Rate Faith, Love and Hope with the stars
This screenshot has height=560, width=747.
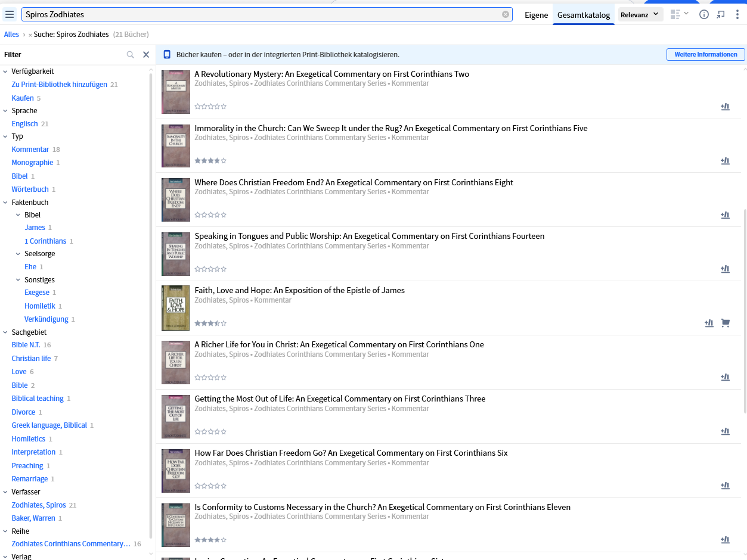(210, 323)
